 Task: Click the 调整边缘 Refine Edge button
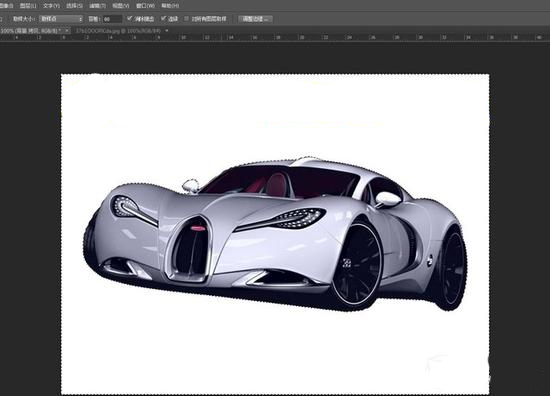(x=255, y=19)
